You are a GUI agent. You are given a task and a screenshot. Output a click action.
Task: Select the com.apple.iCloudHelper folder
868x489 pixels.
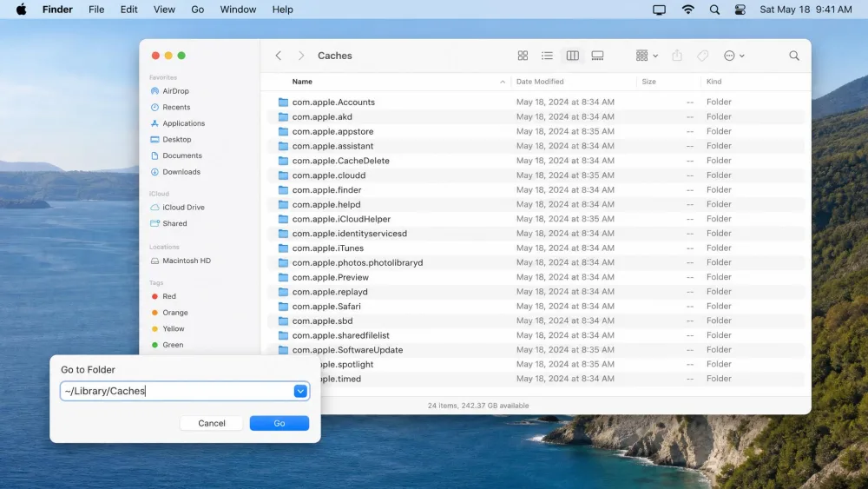[x=536, y=219]
